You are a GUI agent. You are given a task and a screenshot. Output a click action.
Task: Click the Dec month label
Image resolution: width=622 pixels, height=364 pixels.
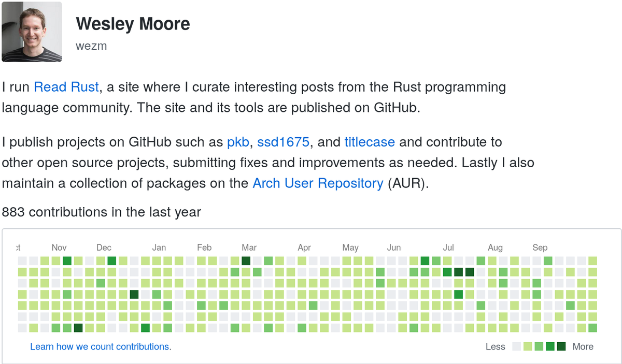tap(104, 247)
